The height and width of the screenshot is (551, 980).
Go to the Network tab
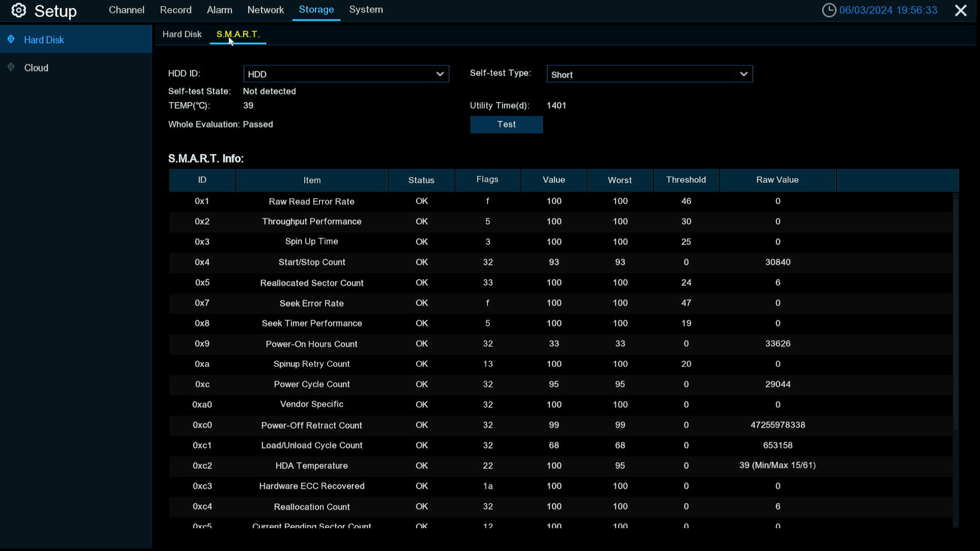tap(265, 10)
